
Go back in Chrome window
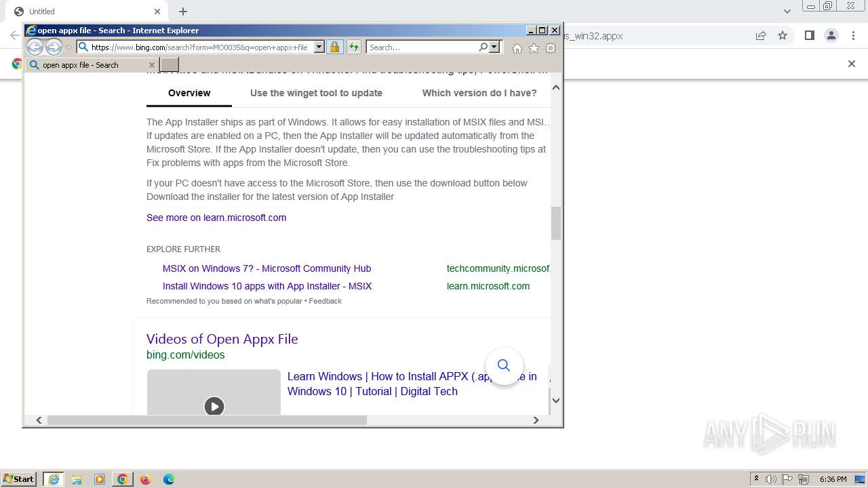pos(14,36)
